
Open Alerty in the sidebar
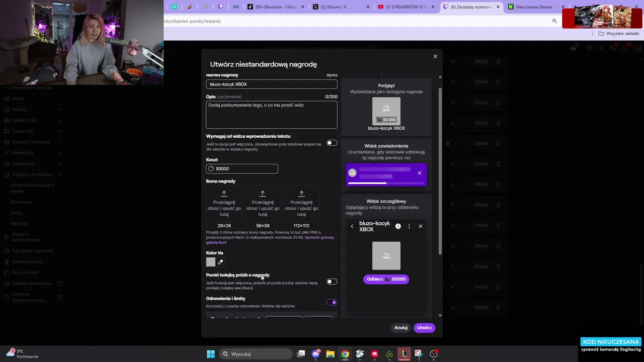[18, 99]
